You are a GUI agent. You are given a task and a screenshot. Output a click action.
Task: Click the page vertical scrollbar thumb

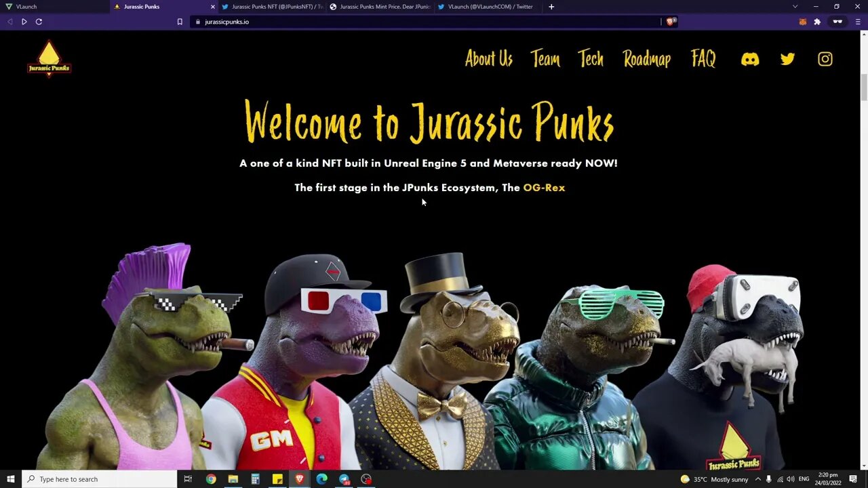[x=864, y=87]
